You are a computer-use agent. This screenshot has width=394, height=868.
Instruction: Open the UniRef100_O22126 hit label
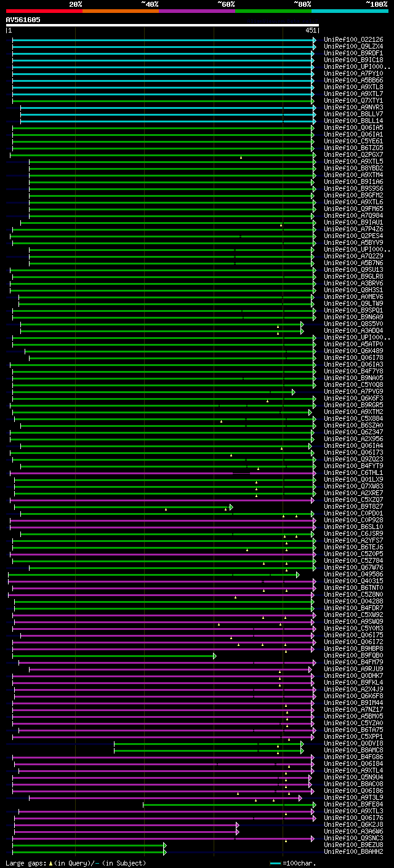click(x=353, y=39)
